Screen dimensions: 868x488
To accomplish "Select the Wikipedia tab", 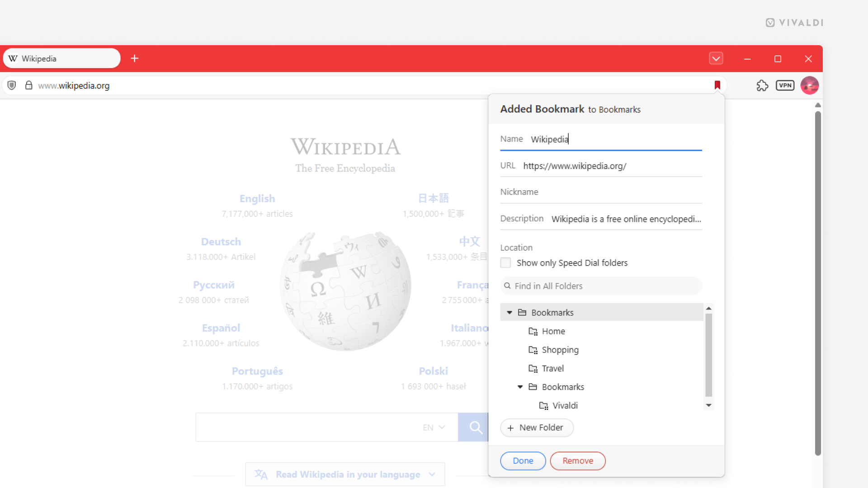I will [62, 58].
